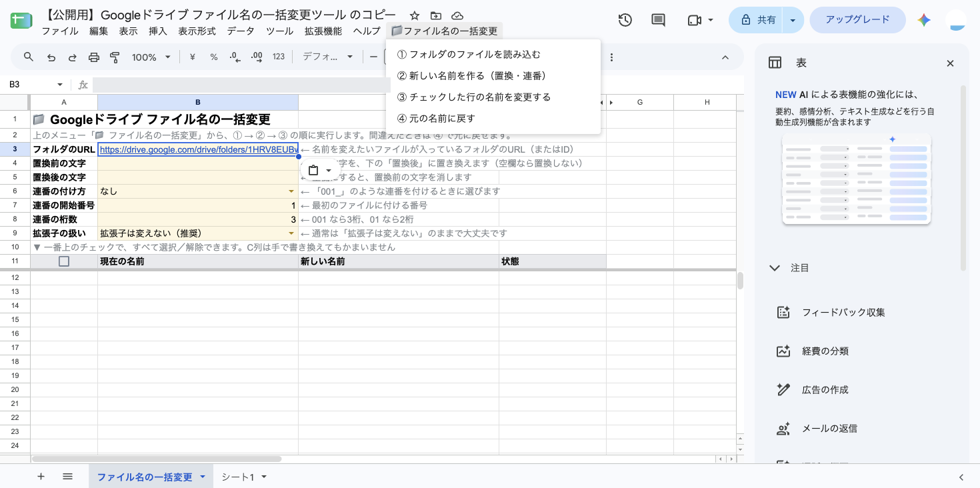Open the 編集 menu
Viewport: 980px width, 488px height.
coord(99,31)
